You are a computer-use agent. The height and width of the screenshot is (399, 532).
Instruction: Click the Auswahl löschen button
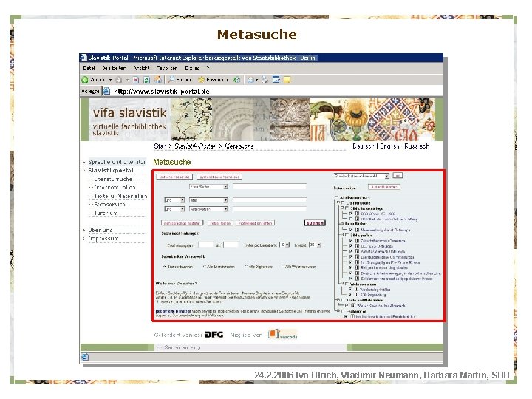point(383,187)
